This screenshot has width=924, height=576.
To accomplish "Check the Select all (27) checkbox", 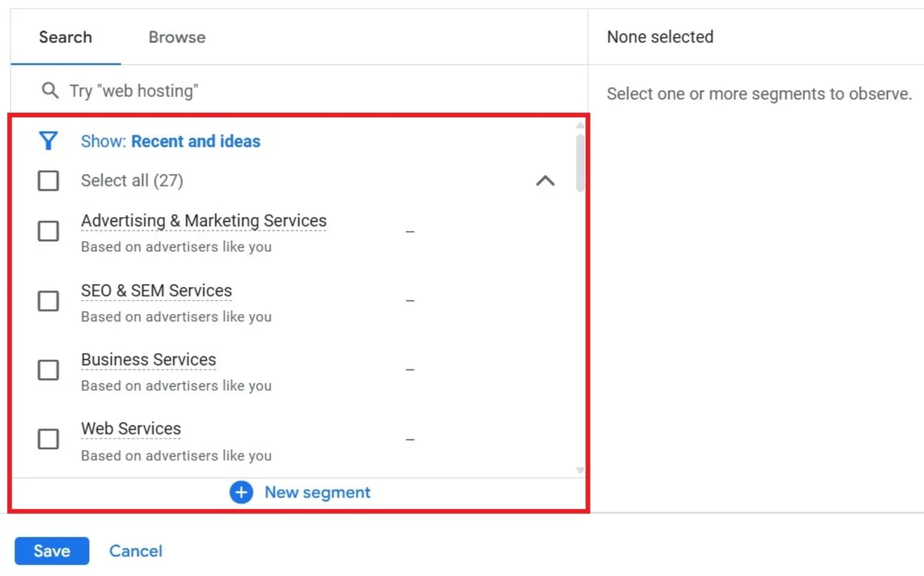I will coord(48,181).
